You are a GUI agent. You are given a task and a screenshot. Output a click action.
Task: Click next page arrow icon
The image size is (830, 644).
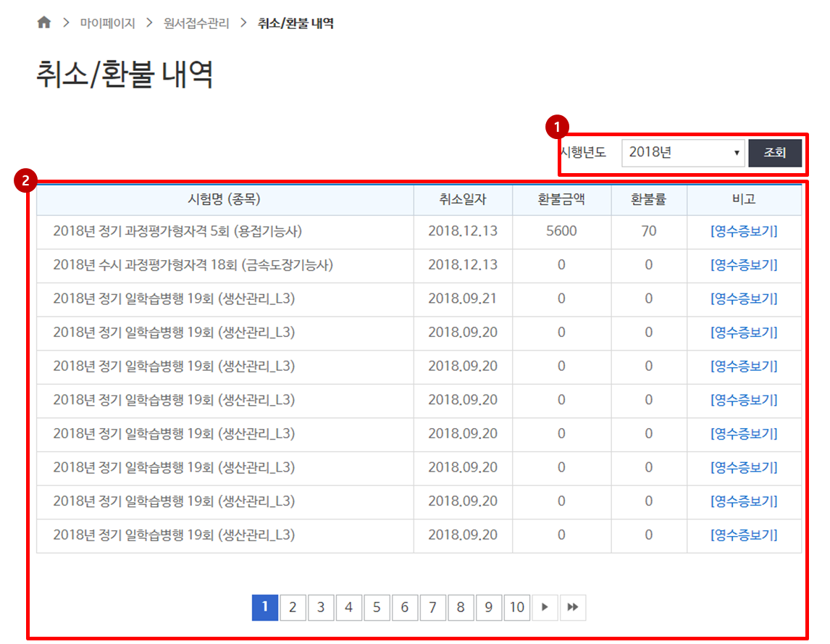[545, 607]
